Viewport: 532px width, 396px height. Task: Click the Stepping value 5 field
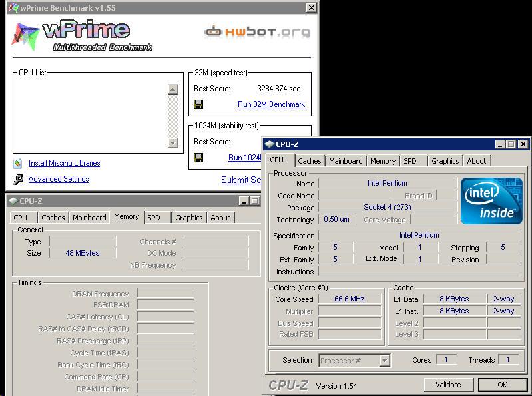point(503,247)
